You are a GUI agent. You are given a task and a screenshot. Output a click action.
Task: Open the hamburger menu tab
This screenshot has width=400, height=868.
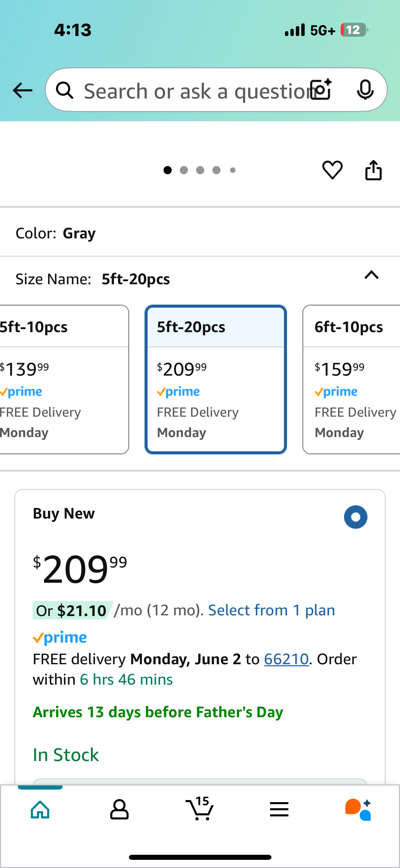tap(279, 809)
